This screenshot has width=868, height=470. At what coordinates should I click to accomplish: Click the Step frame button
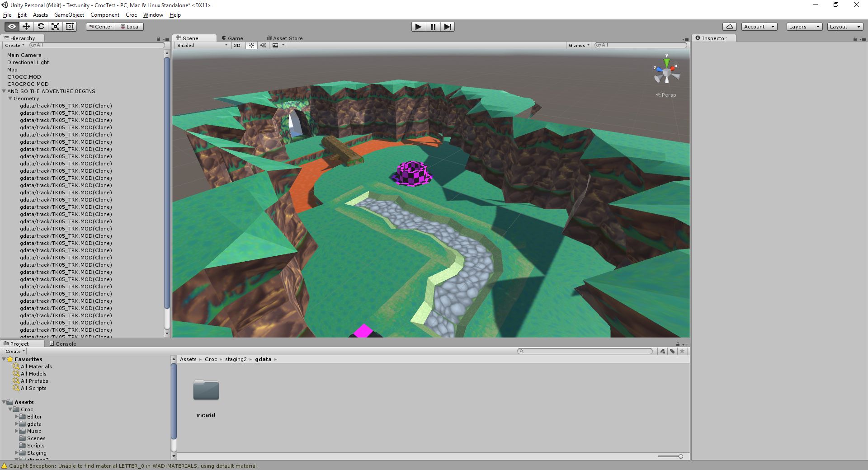click(448, 27)
